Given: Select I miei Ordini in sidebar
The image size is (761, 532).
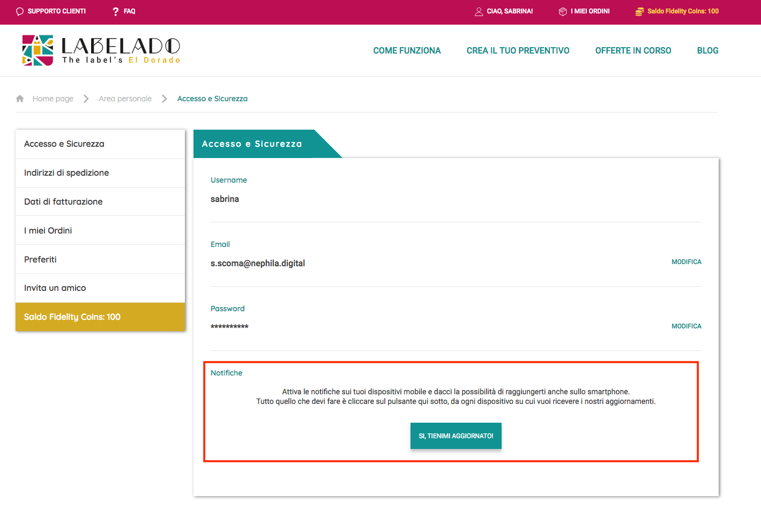Looking at the screenshot, I should point(100,230).
